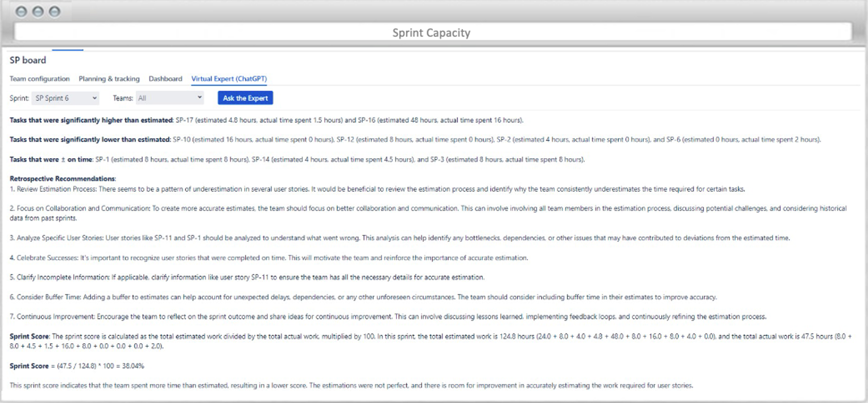The image size is (868, 403).
Task: Click the second gray window control circle
Action: [x=38, y=11]
